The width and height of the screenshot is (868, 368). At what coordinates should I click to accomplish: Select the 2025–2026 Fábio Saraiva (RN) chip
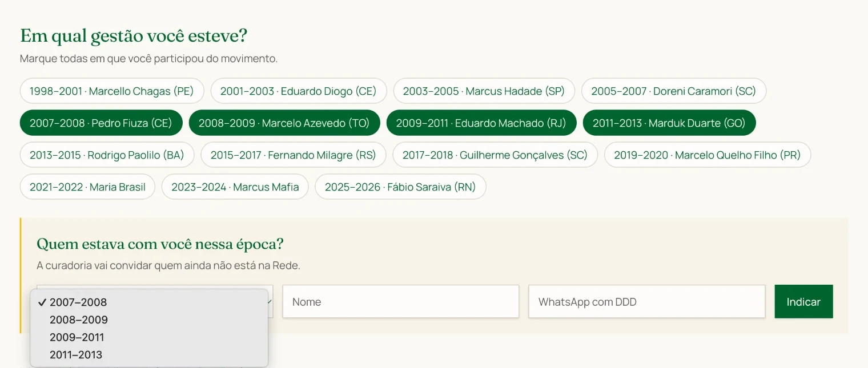click(x=400, y=187)
